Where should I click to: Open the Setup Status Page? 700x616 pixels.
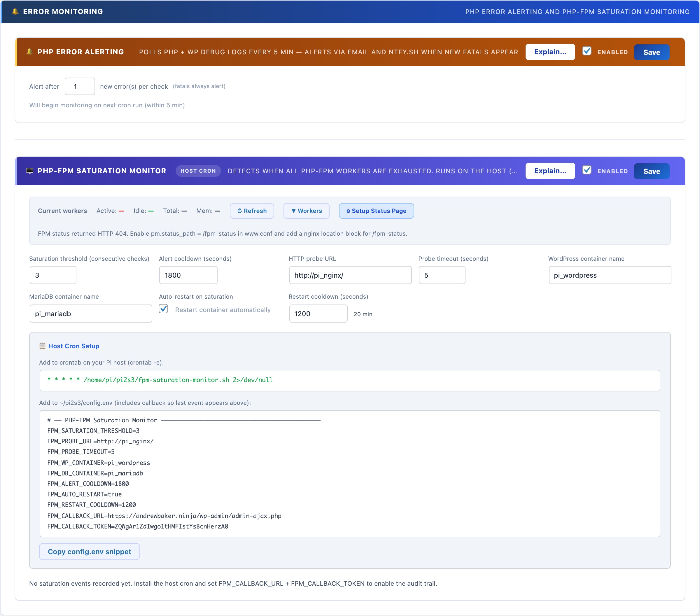tap(376, 211)
